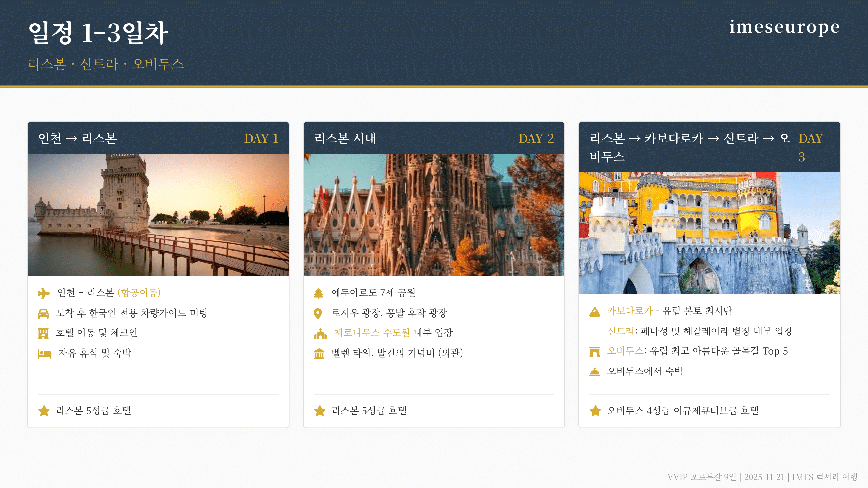Image resolution: width=868 pixels, height=488 pixels.
Task: Click the concierge bell icon for the Óbidos stay
Action: [x=595, y=372]
